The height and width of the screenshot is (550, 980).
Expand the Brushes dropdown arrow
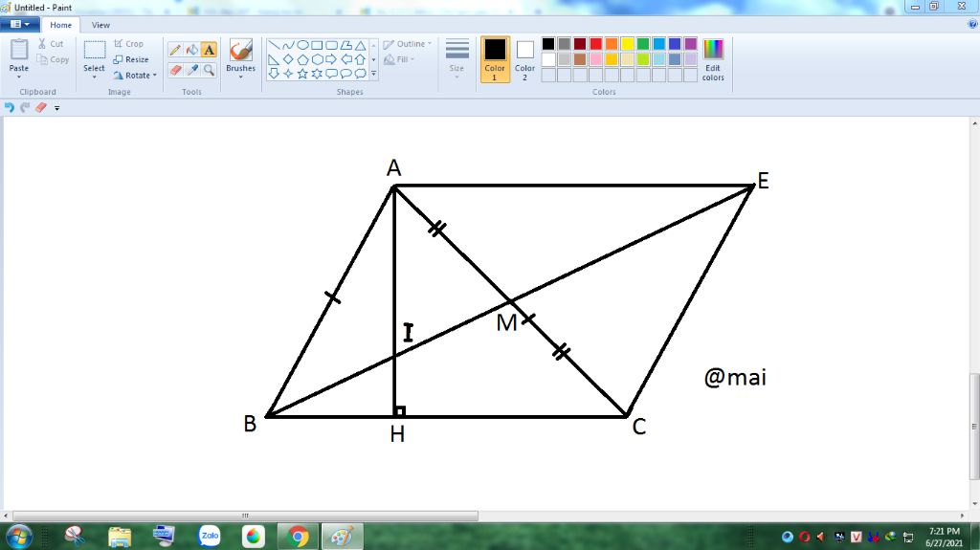tap(240, 77)
